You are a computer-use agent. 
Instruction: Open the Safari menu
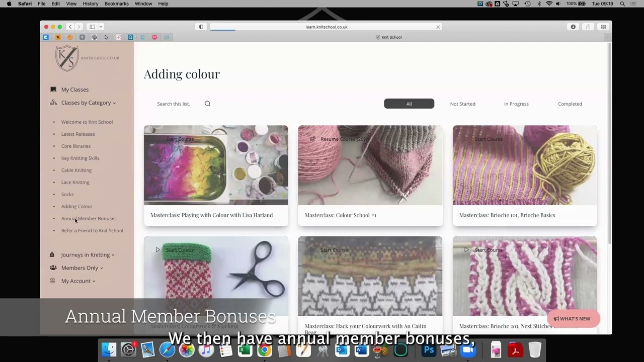25,4
